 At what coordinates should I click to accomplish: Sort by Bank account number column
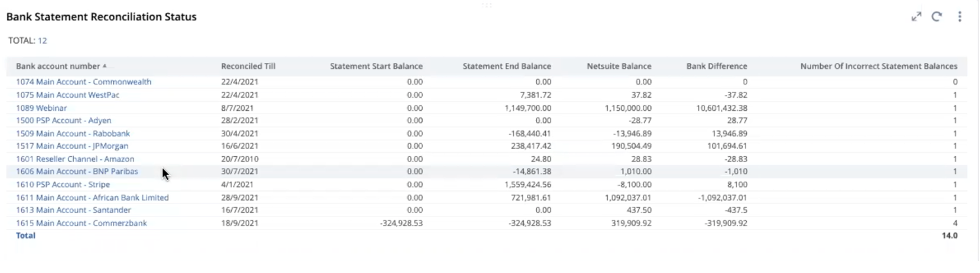(x=58, y=66)
